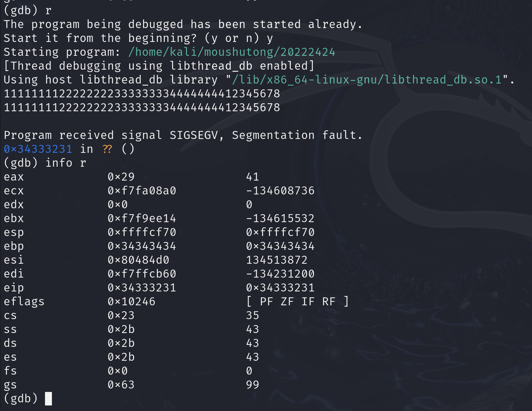This screenshot has width=532, height=411.
Task: Click the gdb prompt cursor at bottom
Action: tap(48, 399)
